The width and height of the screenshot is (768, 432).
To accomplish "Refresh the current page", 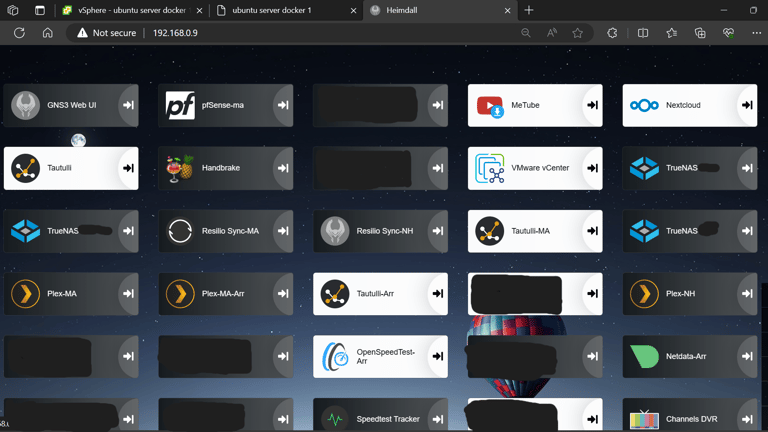I will [19, 33].
